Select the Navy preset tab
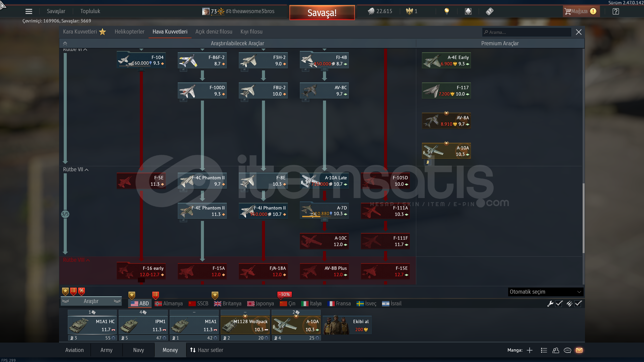 [139, 350]
